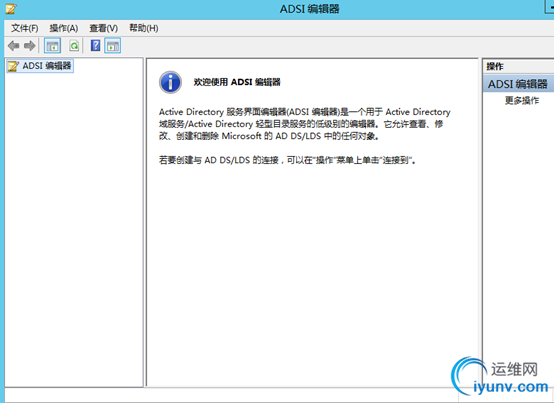Toggle the show/hide console tree icon
This screenshot has width=554, height=403.
[x=52, y=46]
